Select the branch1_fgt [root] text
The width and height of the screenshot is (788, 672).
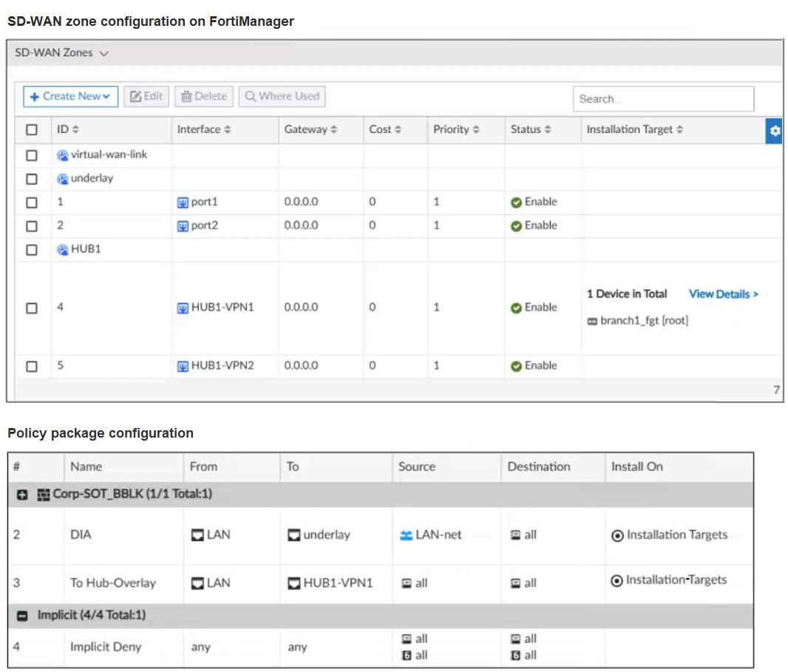pos(645,321)
